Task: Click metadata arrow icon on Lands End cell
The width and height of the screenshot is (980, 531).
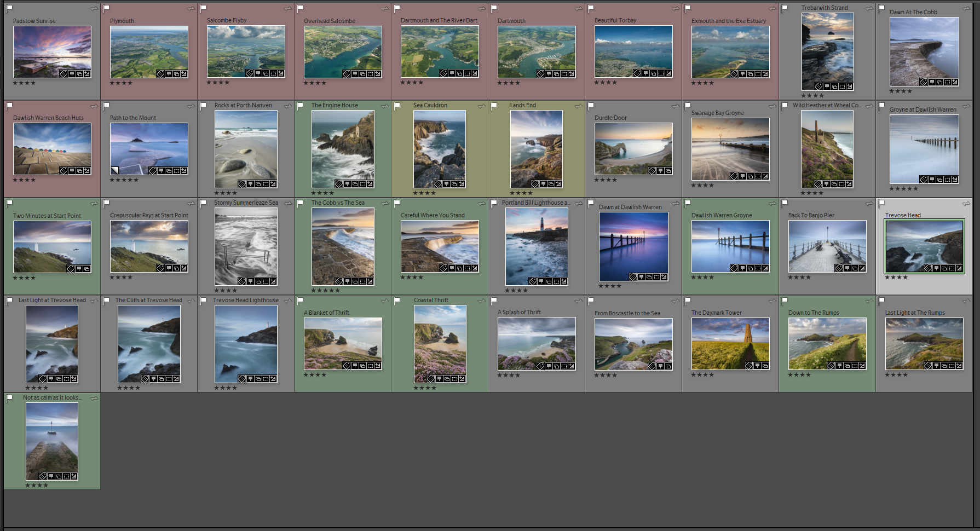Action: (578, 106)
